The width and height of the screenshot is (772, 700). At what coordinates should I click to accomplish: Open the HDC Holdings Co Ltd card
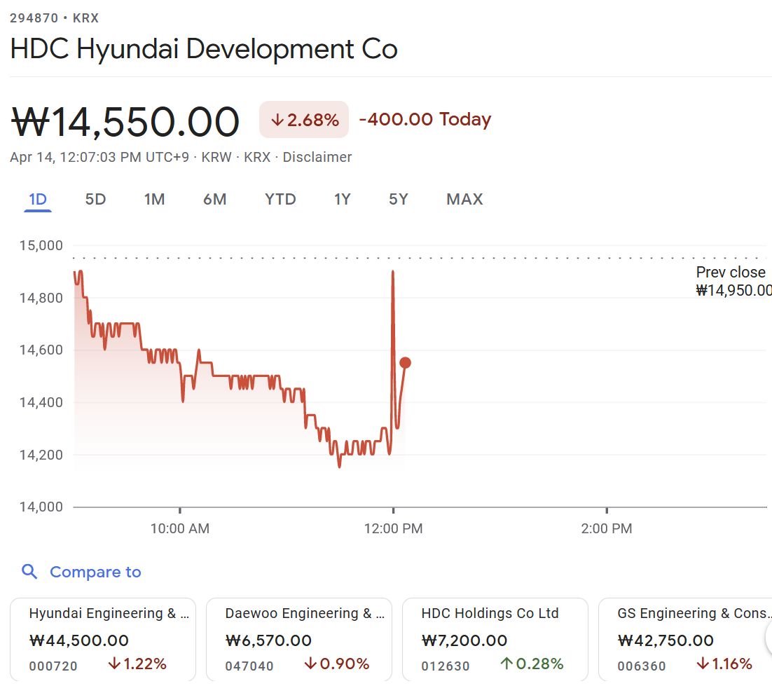(x=495, y=639)
